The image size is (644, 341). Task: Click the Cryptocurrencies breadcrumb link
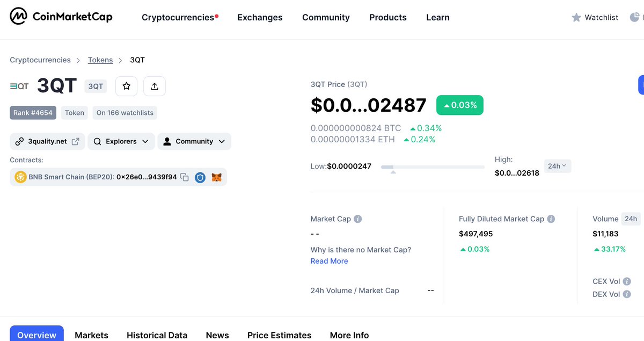pyautogui.click(x=40, y=60)
